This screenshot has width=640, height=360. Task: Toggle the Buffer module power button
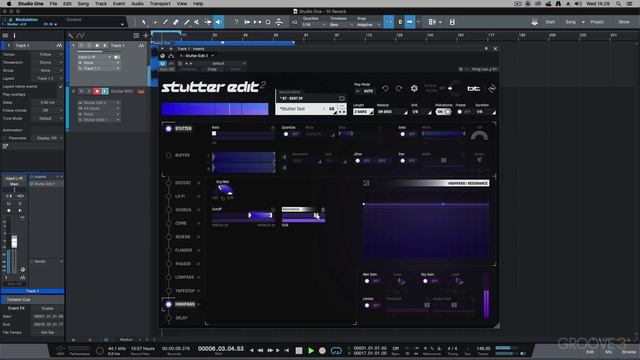pyautogui.click(x=168, y=156)
